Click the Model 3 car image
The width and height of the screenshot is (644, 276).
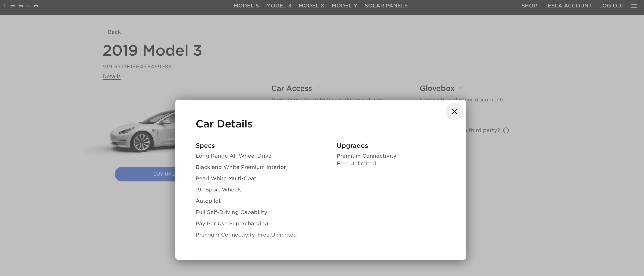click(x=143, y=133)
